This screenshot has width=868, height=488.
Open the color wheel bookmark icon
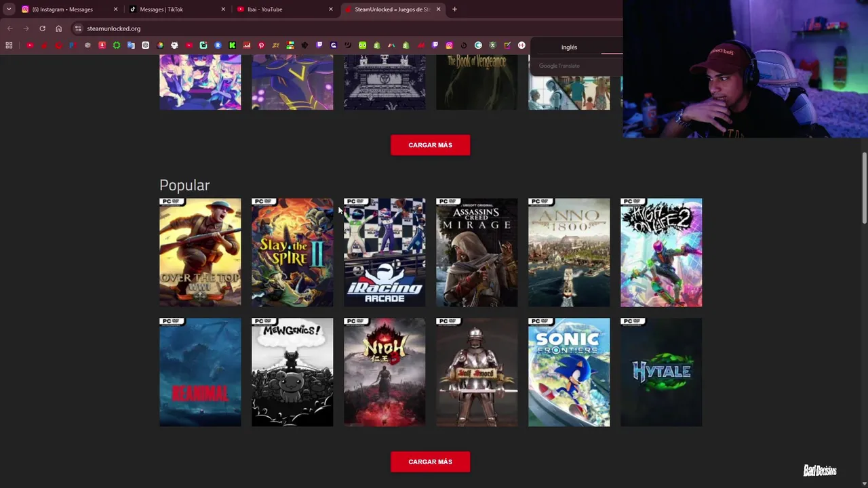pos(159,45)
